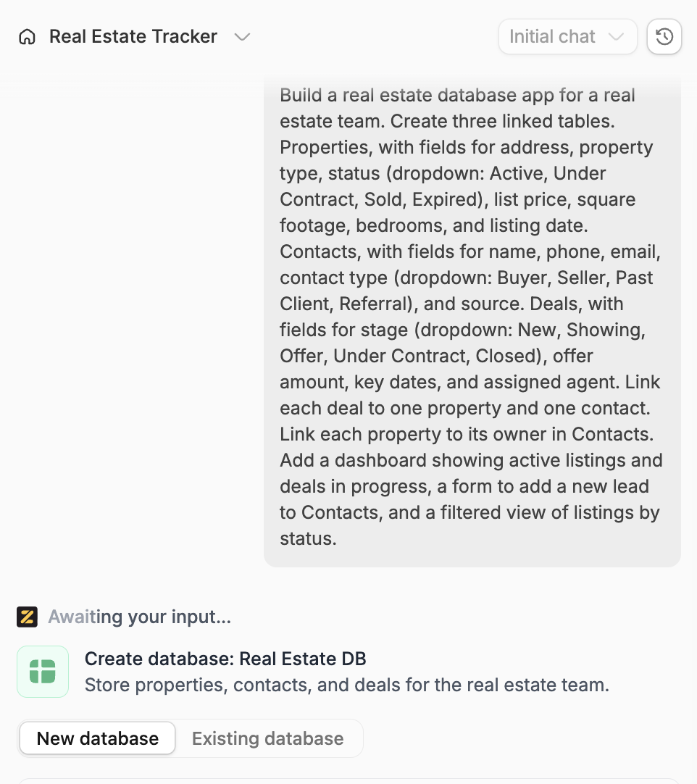Image resolution: width=697 pixels, height=784 pixels.
Task: Click the Add a dashboard line in the prompt
Action: (471, 460)
